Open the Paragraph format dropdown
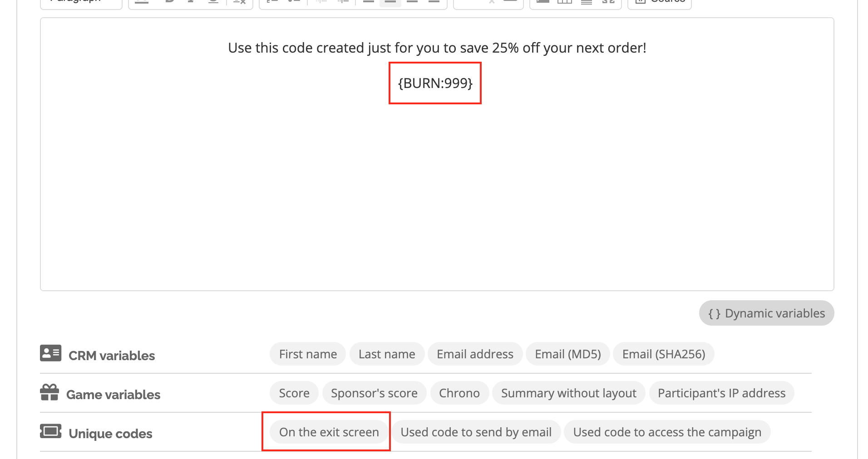 click(x=81, y=3)
